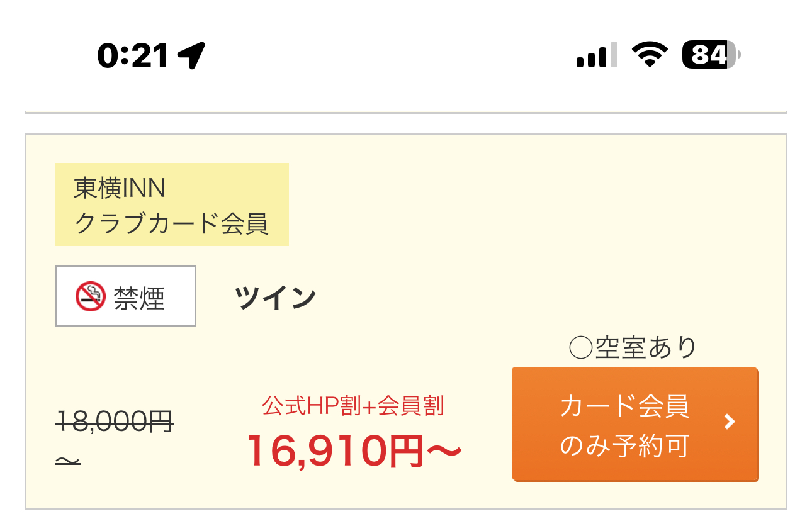The width and height of the screenshot is (812, 526).
Task: Tap the red 16,910円〜 member price
Action: click(354, 451)
